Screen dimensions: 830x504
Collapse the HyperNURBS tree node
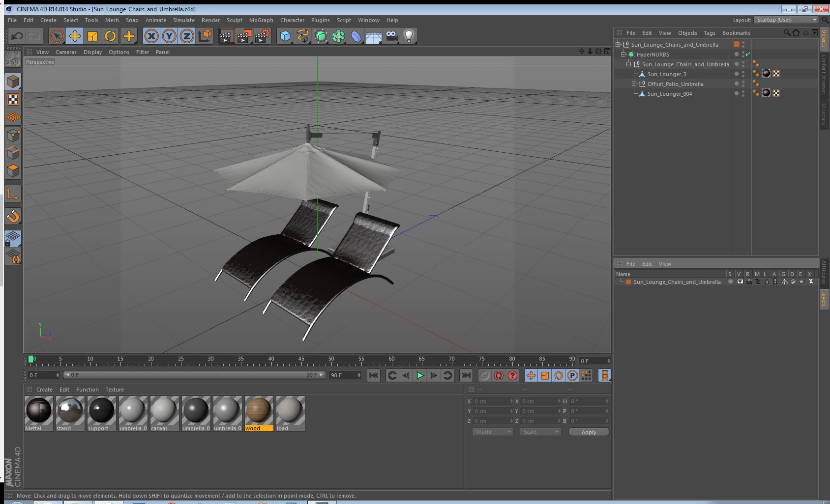623,55
